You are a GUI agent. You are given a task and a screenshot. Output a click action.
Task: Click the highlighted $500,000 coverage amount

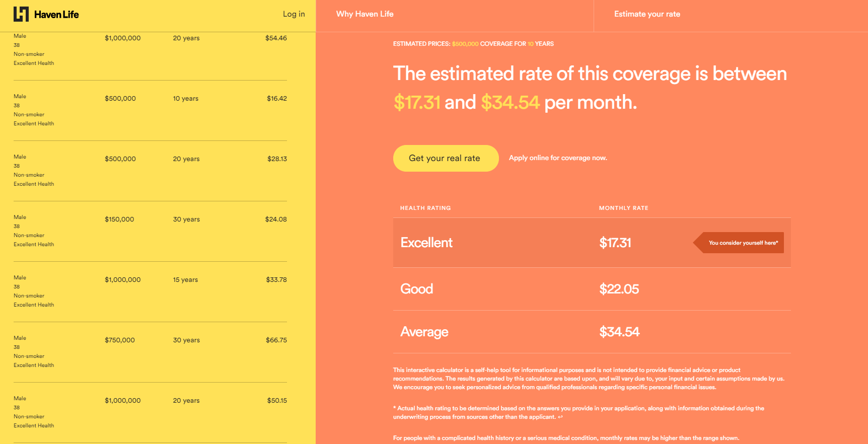[x=465, y=44]
